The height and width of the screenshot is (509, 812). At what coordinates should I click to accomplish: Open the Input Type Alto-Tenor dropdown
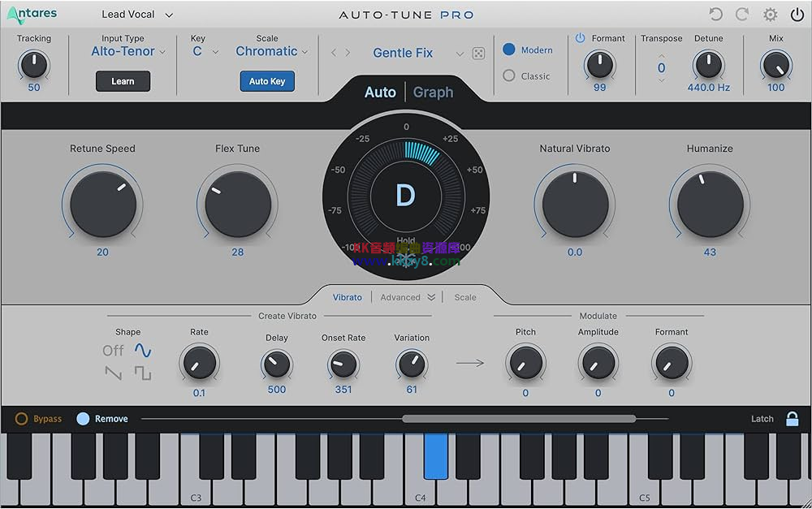coord(127,51)
